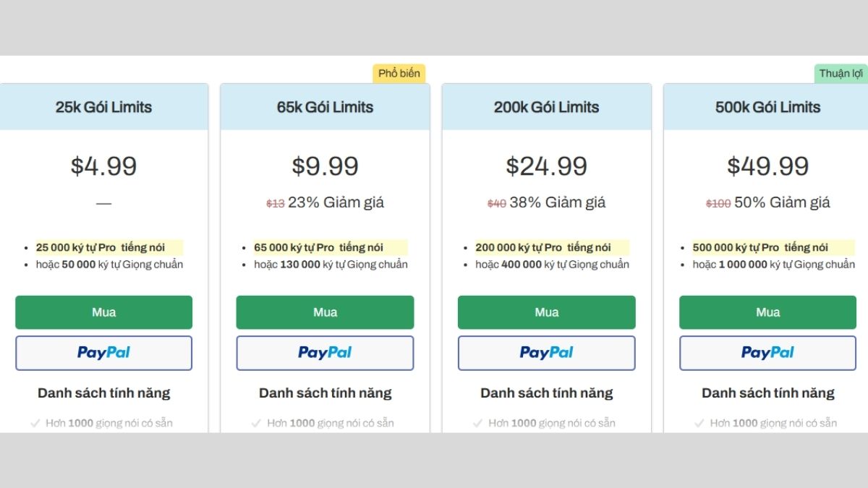The image size is (868, 488).
Task: Select the 65k Gói Limits header
Action: (x=325, y=107)
